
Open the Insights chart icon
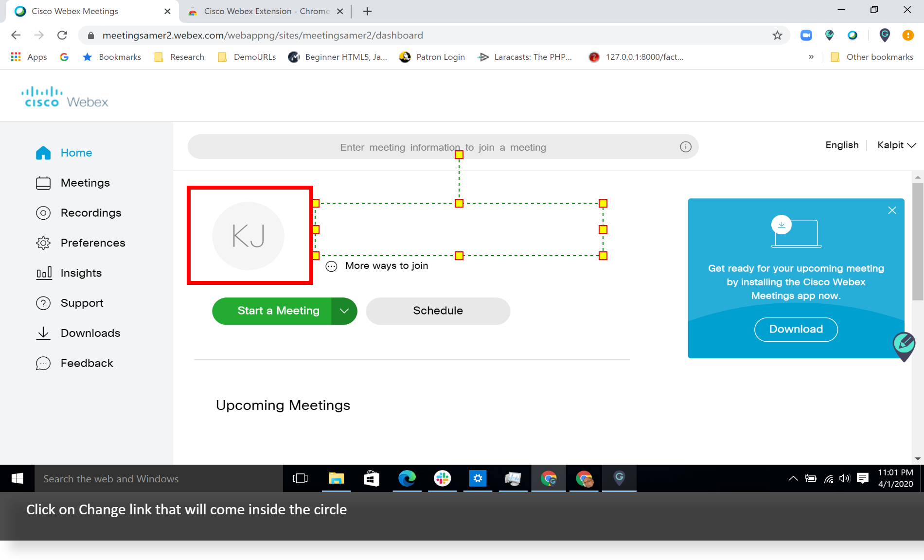point(43,273)
